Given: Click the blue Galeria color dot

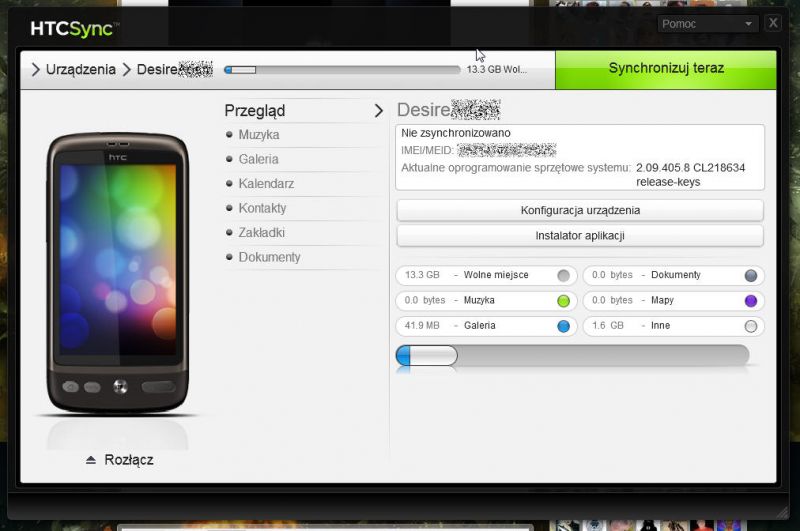Looking at the screenshot, I should (x=563, y=326).
